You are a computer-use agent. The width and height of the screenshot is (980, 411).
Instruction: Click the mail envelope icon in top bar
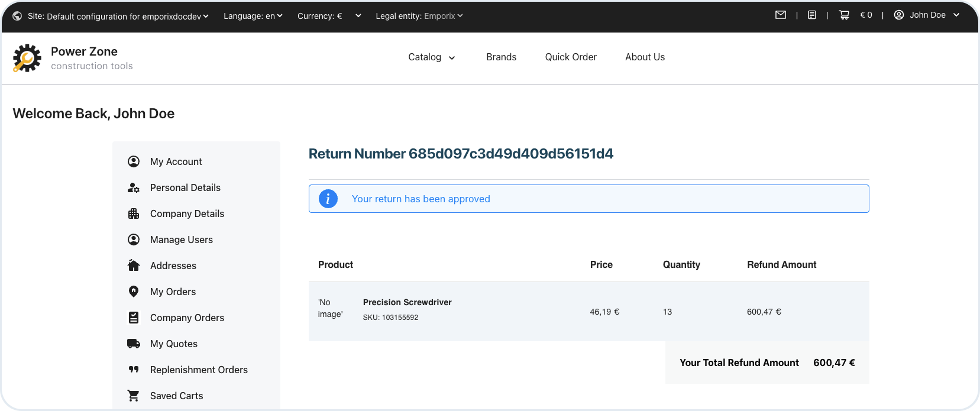pos(781,15)
